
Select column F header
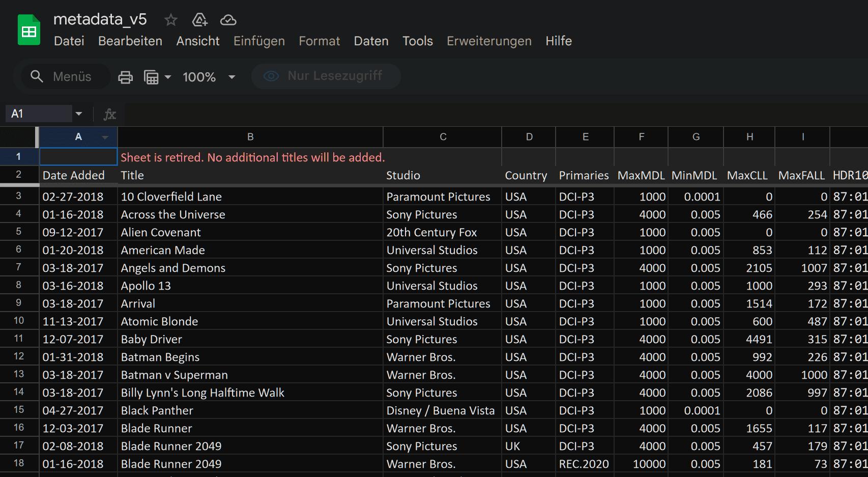click(641, 137)
